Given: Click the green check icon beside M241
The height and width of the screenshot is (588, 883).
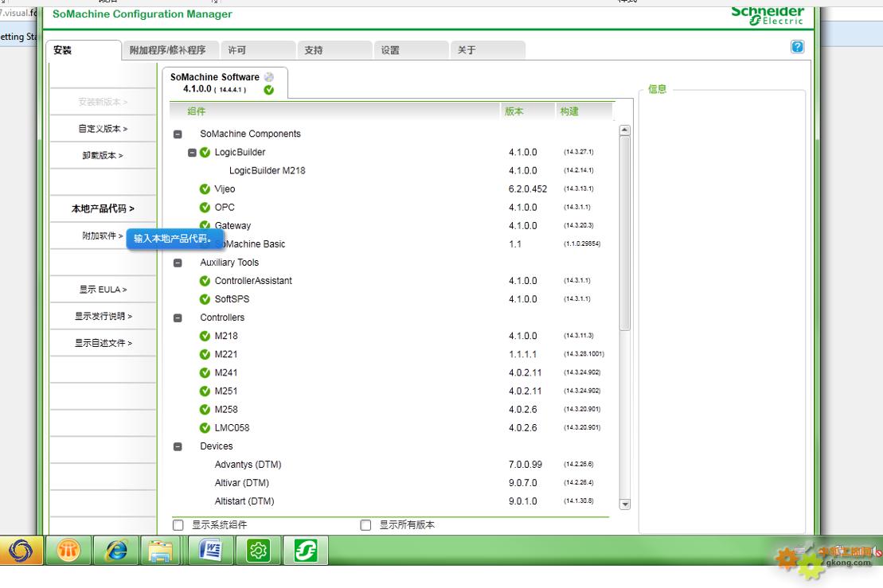Looking at the screenshot, I should click(x=205, y=372).
